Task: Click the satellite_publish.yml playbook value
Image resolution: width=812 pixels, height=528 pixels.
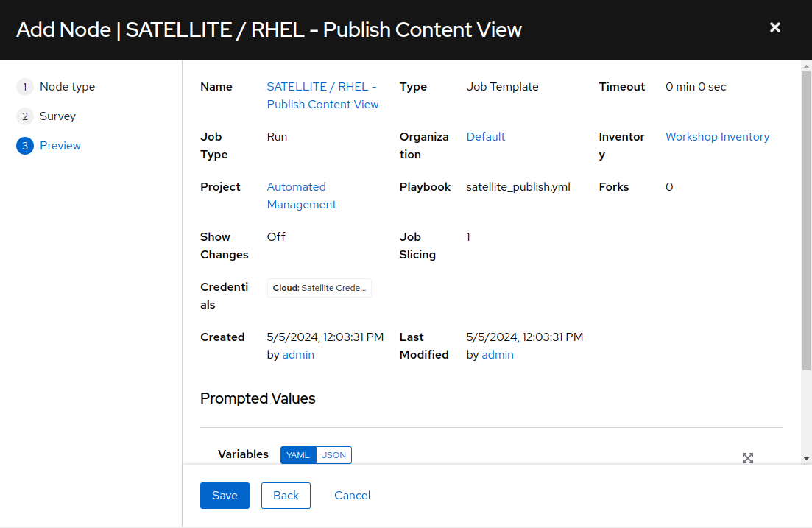Action: pos(518,187)
